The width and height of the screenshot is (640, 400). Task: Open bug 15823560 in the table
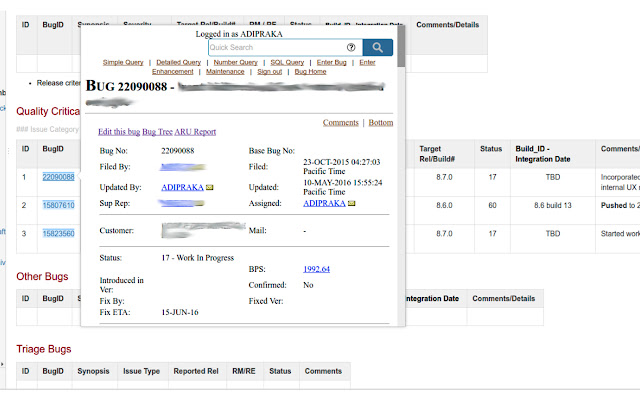tap(58, 233)
